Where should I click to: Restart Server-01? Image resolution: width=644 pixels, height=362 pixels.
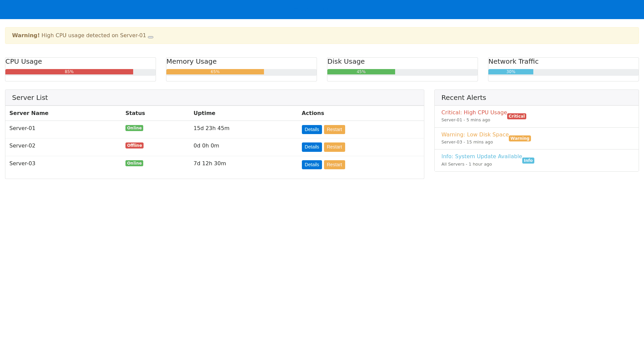coord(334,130)
